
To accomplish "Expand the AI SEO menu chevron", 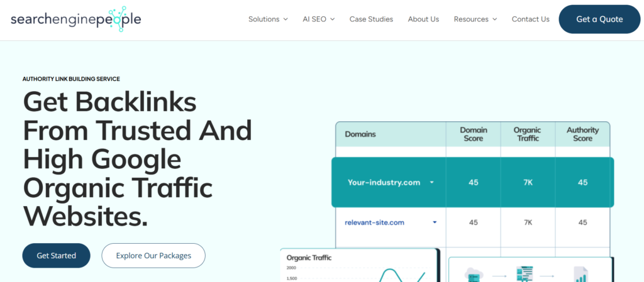I will (x=333, y=19).
